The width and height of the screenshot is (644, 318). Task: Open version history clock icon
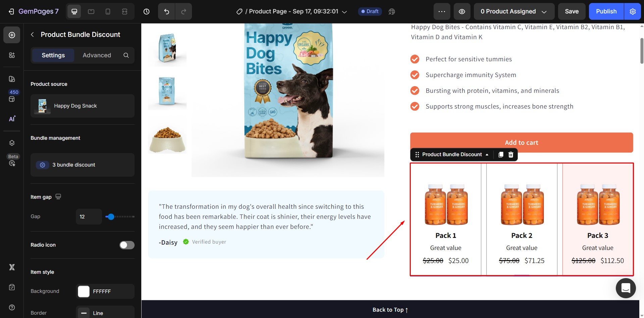click(146, 12)
